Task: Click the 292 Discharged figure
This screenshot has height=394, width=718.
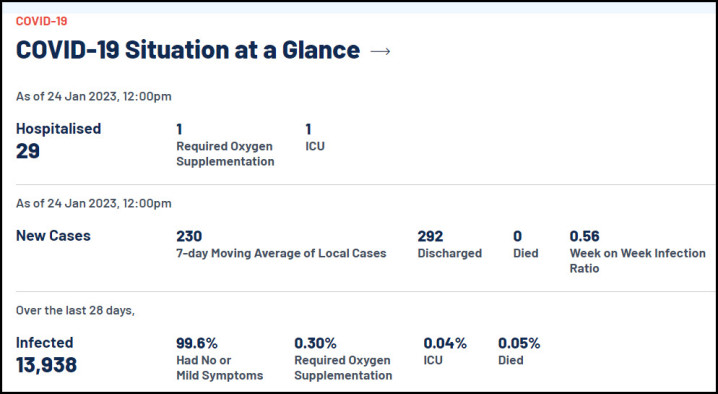Action: tap(430, 236)
